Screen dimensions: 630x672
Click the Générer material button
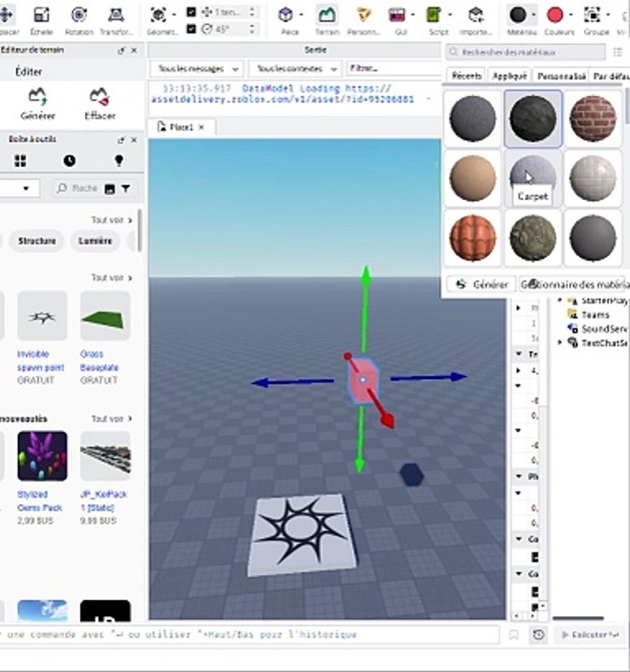482,284
